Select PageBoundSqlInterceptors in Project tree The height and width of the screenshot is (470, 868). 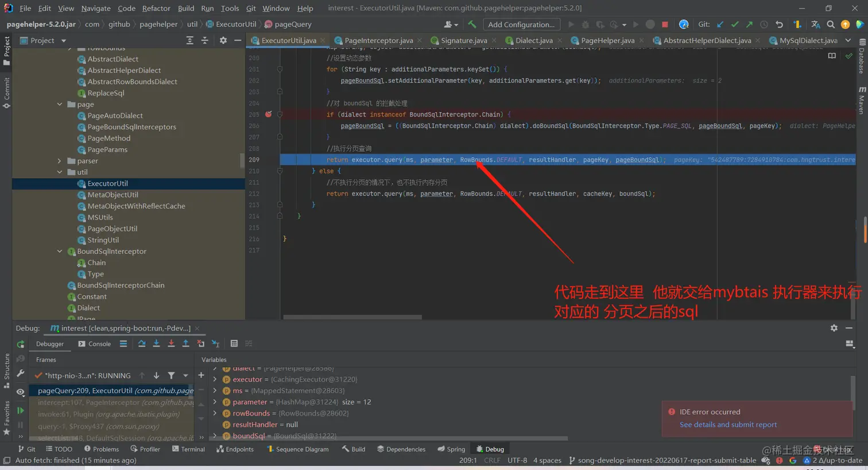coord(131,127)
